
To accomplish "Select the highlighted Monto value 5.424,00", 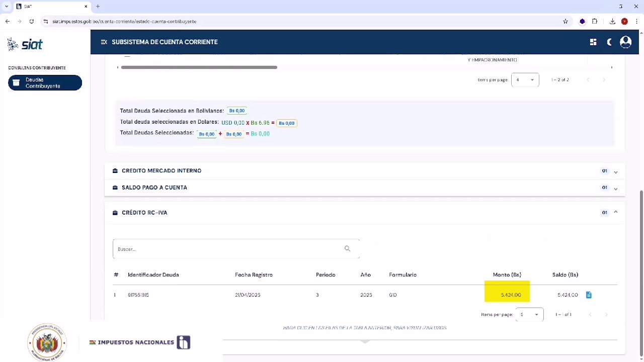I will 511,295.
